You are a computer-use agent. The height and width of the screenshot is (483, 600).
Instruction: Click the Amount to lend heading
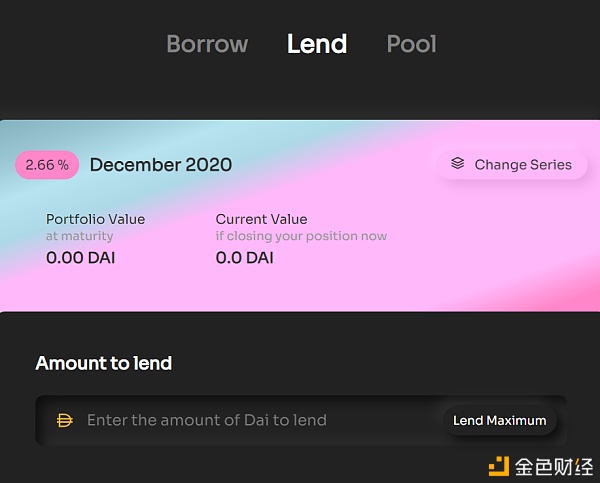click(x=104, y=363)
